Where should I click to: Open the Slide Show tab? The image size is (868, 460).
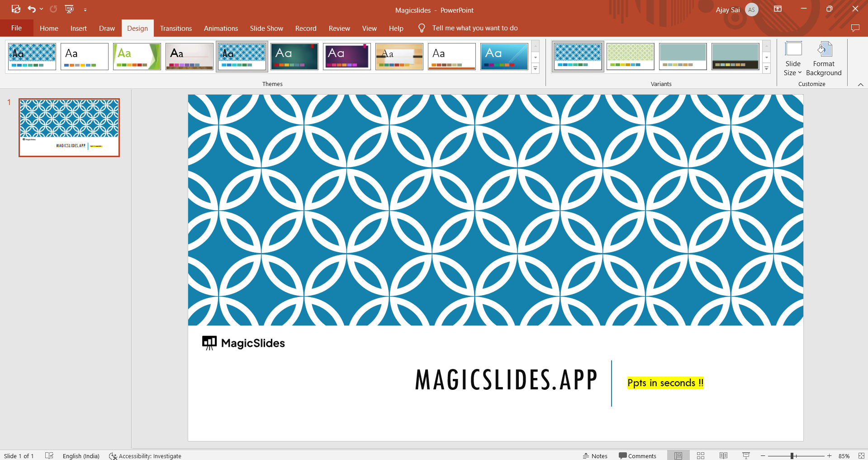(266, 28)
